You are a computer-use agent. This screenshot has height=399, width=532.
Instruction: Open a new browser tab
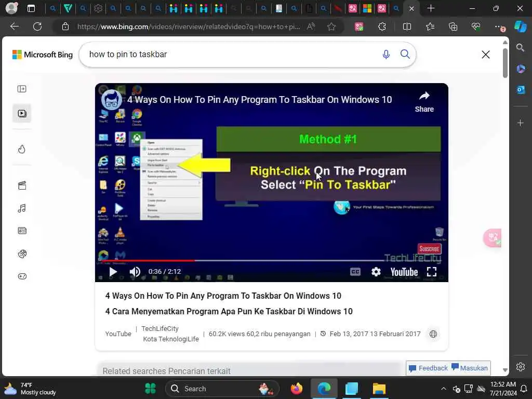pos(431,8)
